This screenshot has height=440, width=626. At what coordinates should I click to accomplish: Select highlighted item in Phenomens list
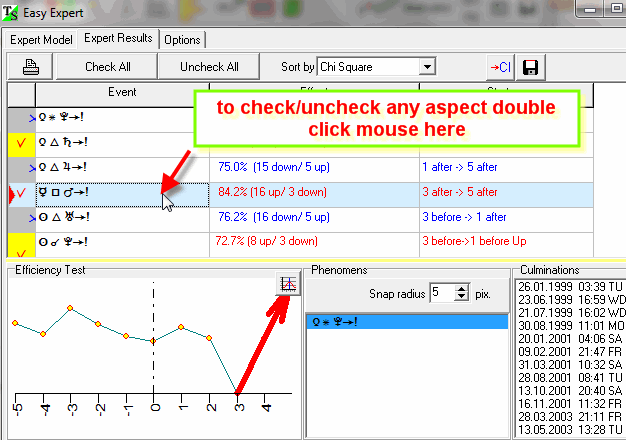(405, 322)
